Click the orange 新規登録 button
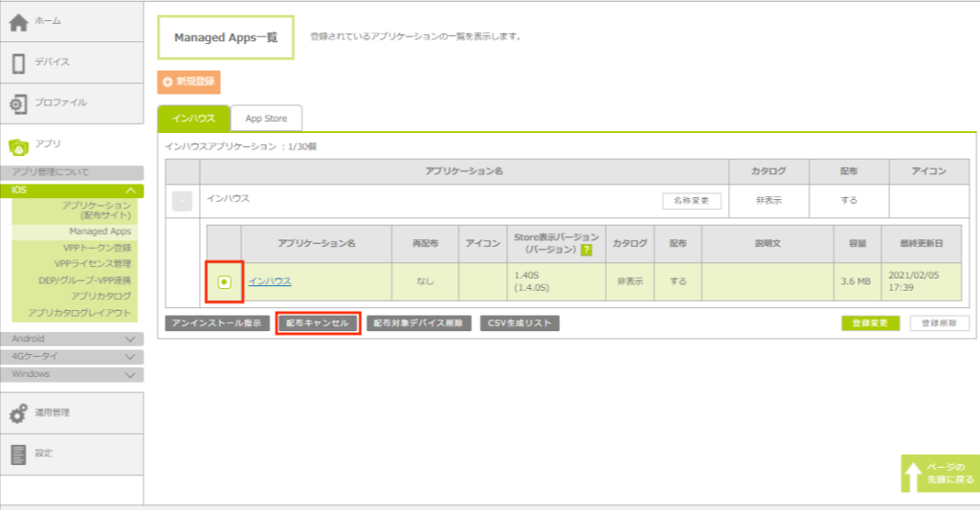Image resolution: width=980 pixels, height=510 pixels. 189,81
